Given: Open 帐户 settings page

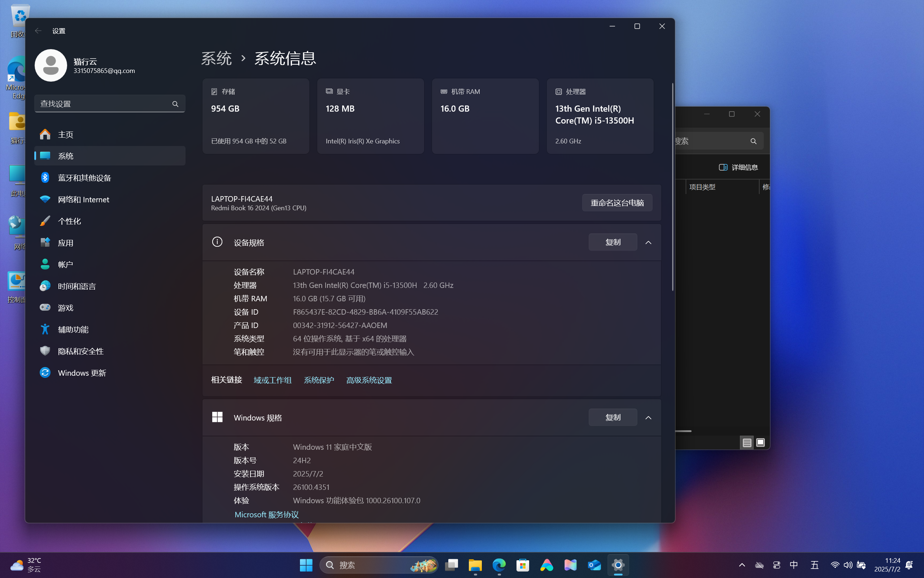Looking at the screenshot, I should (x=110, y=264).
